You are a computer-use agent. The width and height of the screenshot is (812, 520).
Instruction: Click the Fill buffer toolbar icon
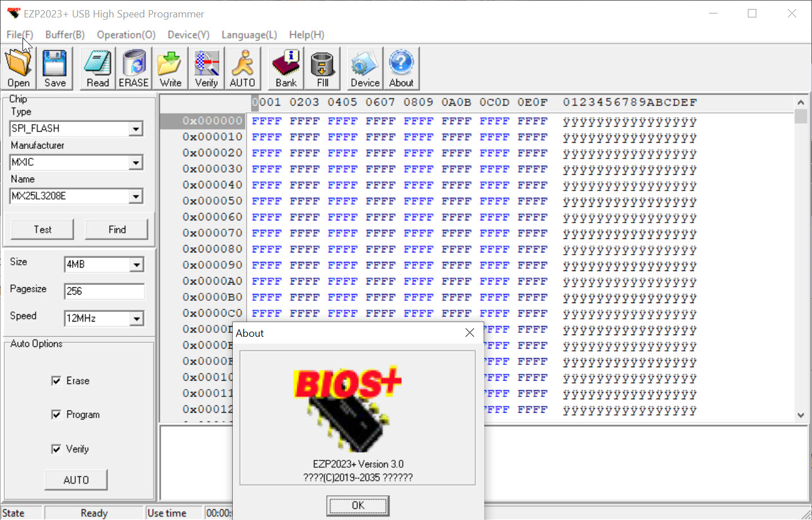pyautogui.click(x=322, y=68)
